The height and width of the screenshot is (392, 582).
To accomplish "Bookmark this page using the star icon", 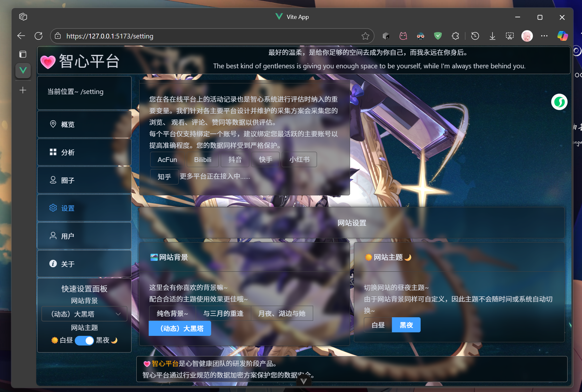I will coord(365,36).
